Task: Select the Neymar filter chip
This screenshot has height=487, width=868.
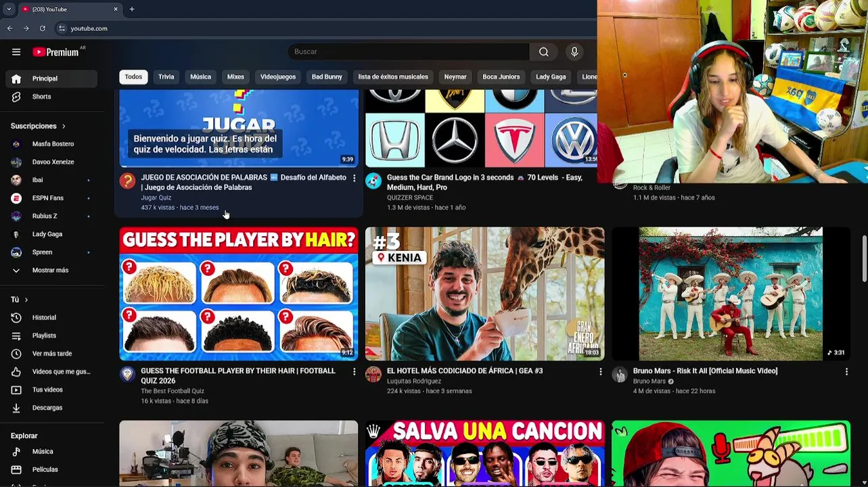Action: 455,76
